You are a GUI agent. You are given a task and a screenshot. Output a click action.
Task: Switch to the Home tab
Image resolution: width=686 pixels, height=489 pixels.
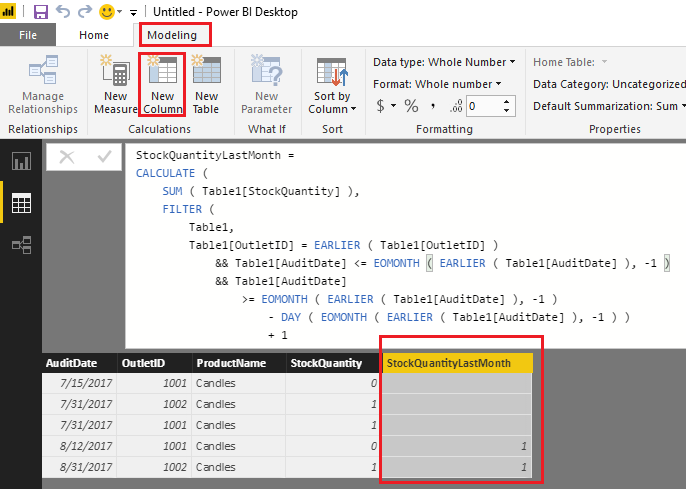[x=94, y=35]
